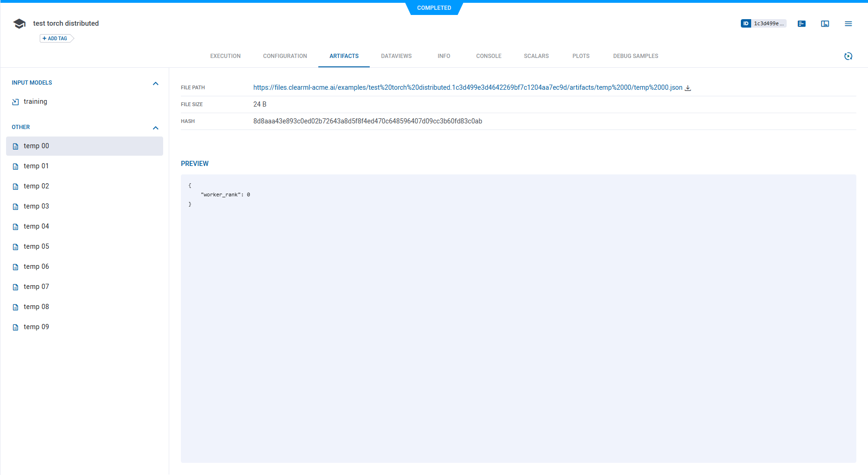
Task: Collapse the OTHER artifacts section
Action: click(156, 128)
